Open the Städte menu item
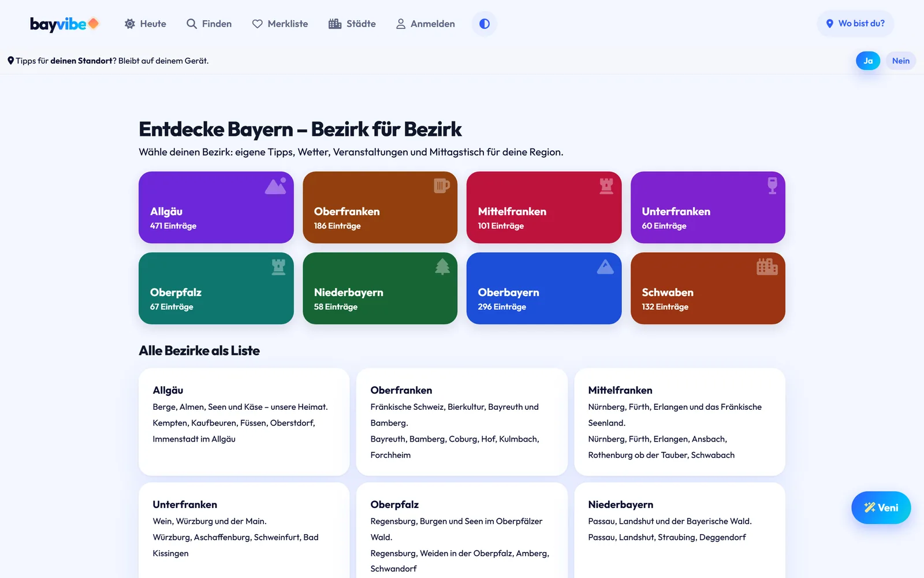924x578 pixels. 352,24
